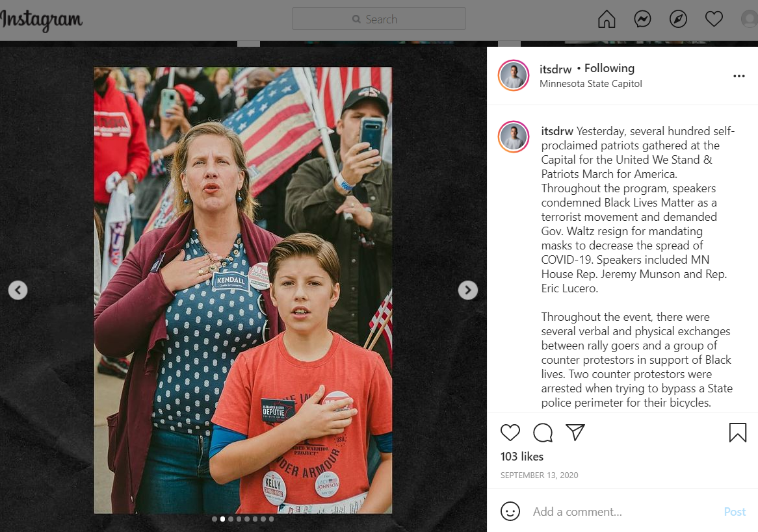The image size is (758, 532).
Task: Go to the Instagram home feed icon
Action: pos(607,19)
